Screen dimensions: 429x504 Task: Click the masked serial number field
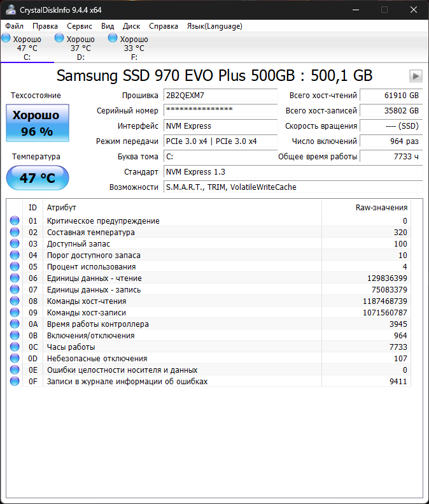click(221, 111)
